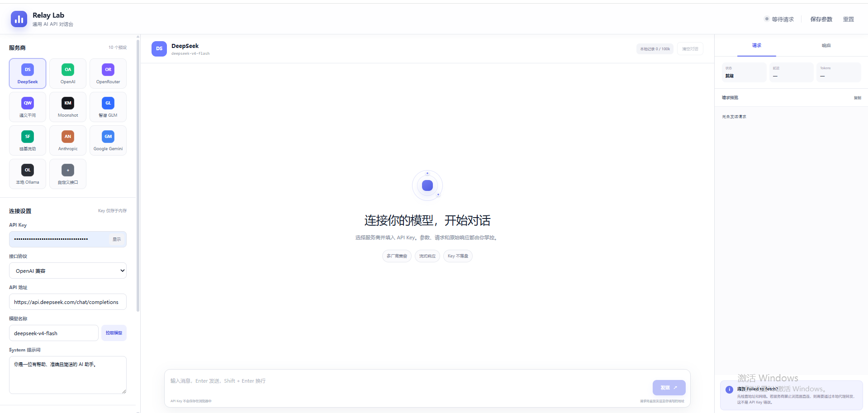
Task: Click the DS avatar in chat header
Action: coord(159,49)
